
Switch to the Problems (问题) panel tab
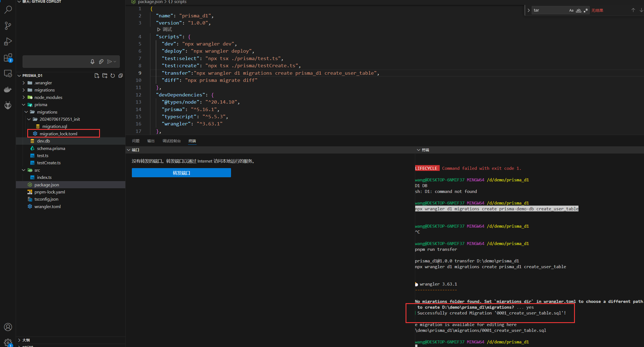click(136, 141)
